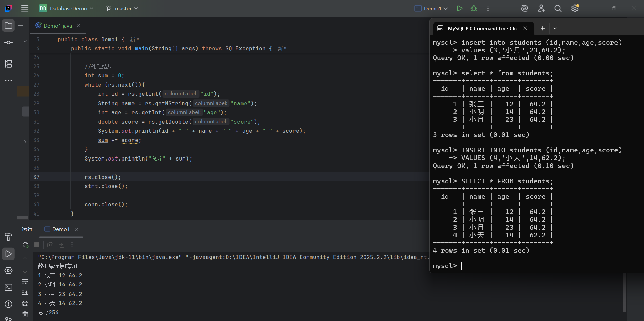Viewport: 644px width, 321px height.
Task: Open a new terminal tab with plus
Action: [542, 29]
